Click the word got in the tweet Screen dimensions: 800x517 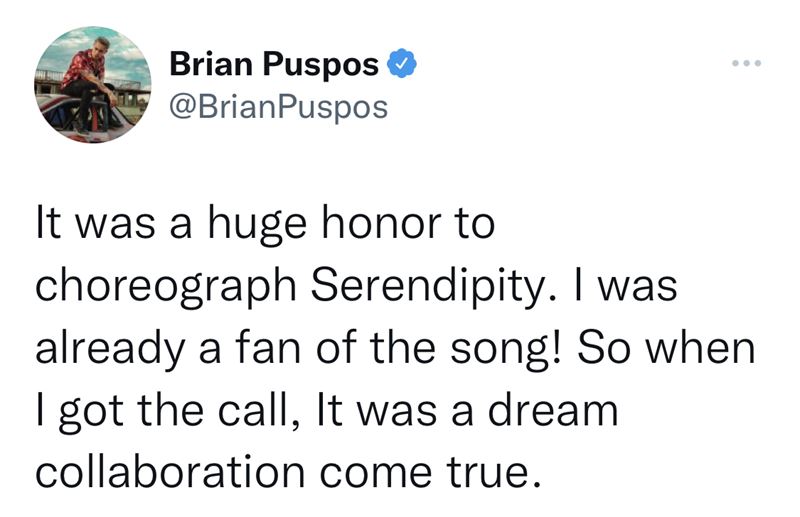(x=91, y=412)
